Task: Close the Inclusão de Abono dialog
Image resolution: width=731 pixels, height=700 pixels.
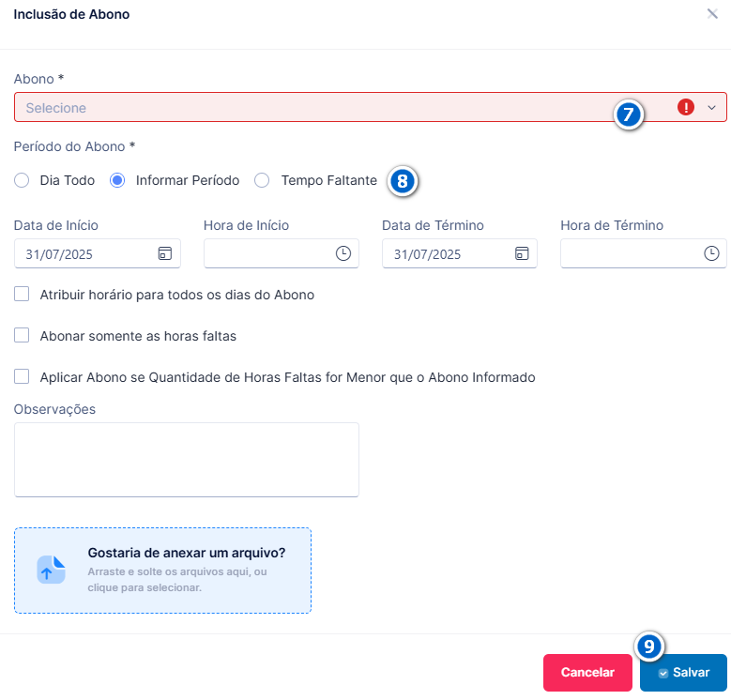Action: coord(712,13)
